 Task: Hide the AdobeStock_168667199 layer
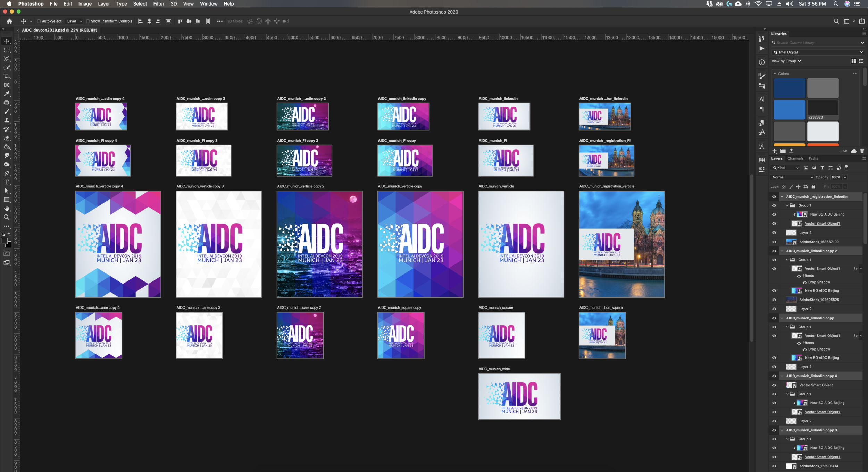pos(774,242)
